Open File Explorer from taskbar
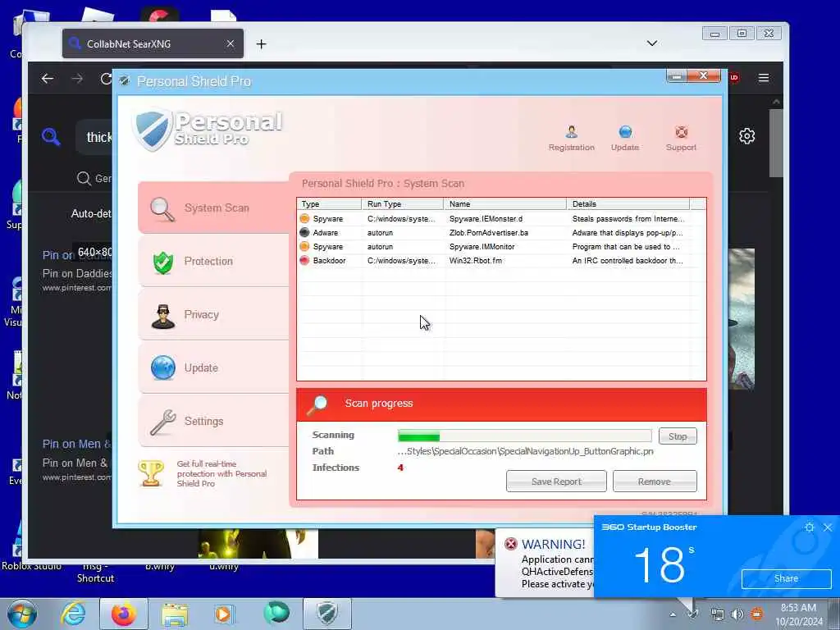Viewport: 840px width, 630px height. tap(175, 614)
